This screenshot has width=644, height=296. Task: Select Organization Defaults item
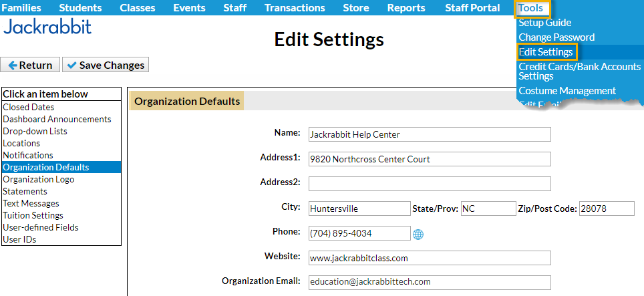[61, 167]
